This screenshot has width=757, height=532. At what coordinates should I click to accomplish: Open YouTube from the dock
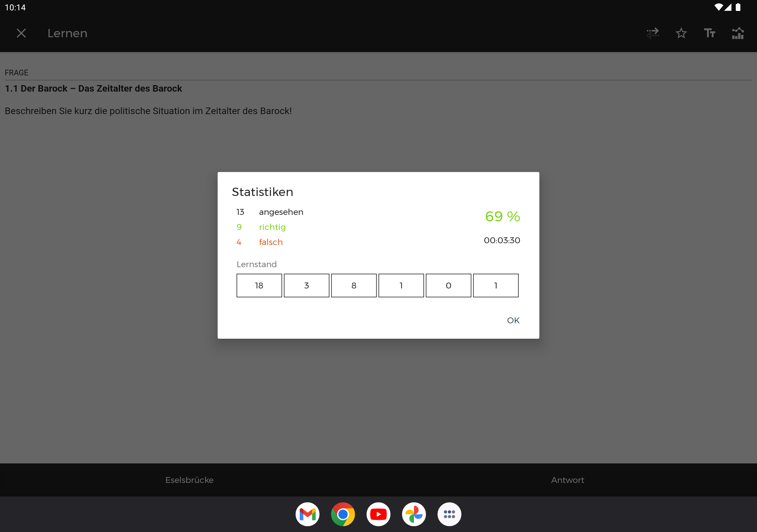(x=378, y=514)
